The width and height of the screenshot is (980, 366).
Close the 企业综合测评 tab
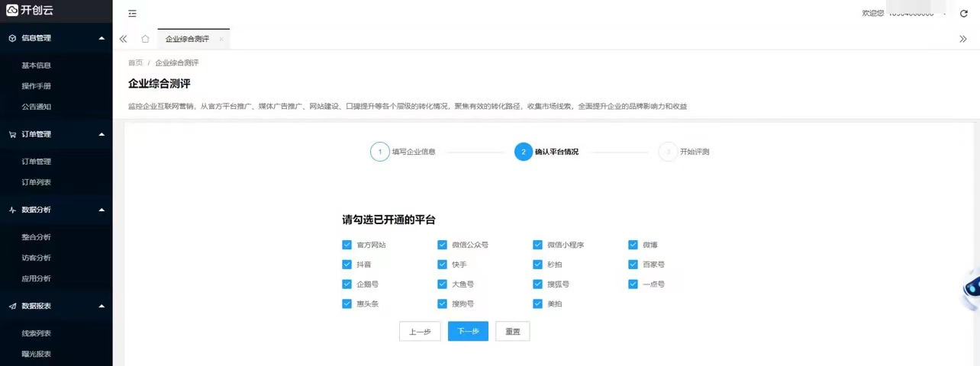pyautogui.click(x=221, y=39)
